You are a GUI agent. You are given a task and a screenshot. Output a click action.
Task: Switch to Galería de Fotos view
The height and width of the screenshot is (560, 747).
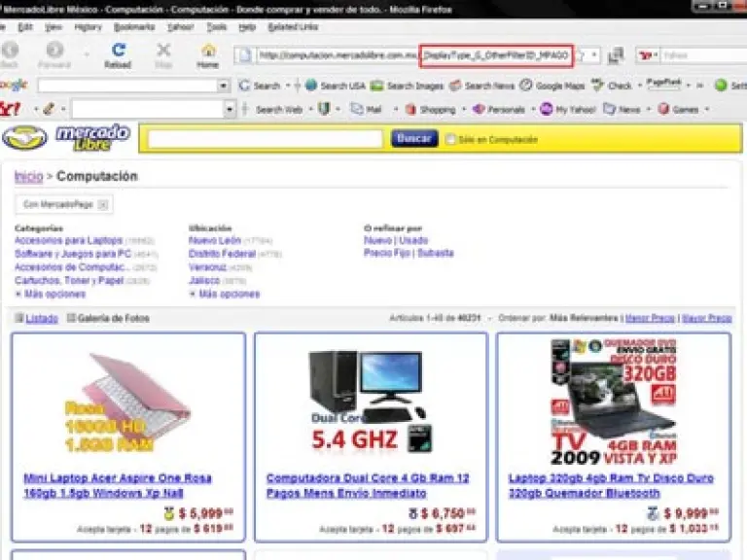(x=108, y=318)
